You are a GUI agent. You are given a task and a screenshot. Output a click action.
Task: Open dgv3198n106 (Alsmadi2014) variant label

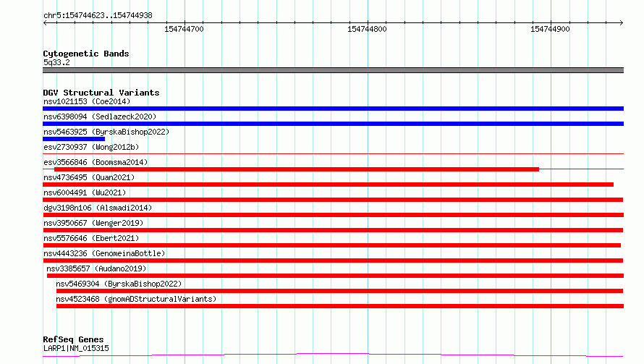[x=98, y=208]
